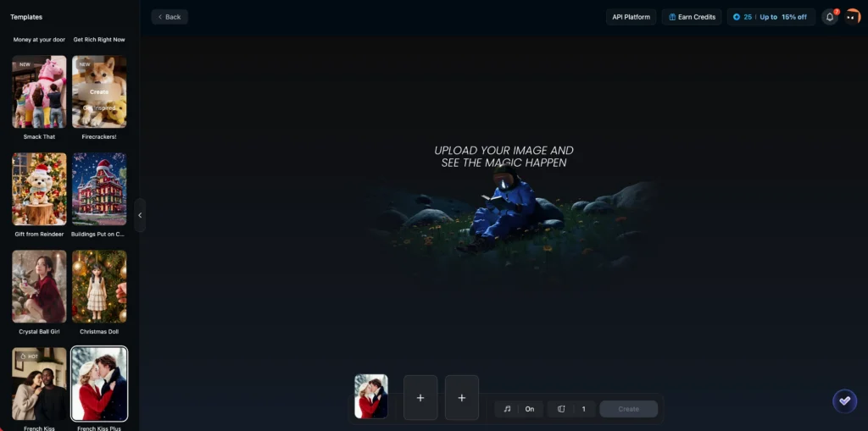Screen dimensions: 868x431
Task: Click the checkmark badge in bottom-right corner
Action: (844, 401)
